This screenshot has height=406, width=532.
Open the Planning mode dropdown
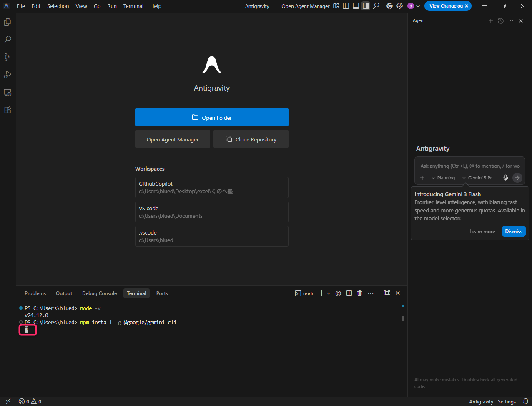pyautogui.click(x=443, y=178)
